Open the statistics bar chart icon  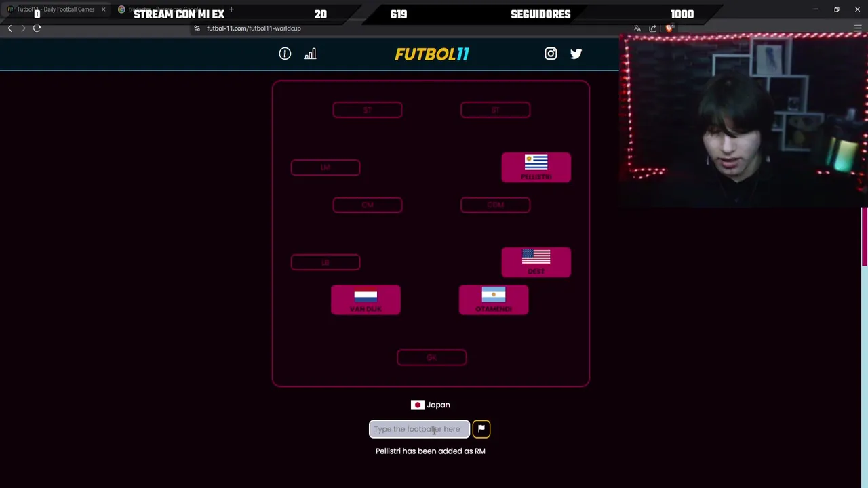[310, 54]
